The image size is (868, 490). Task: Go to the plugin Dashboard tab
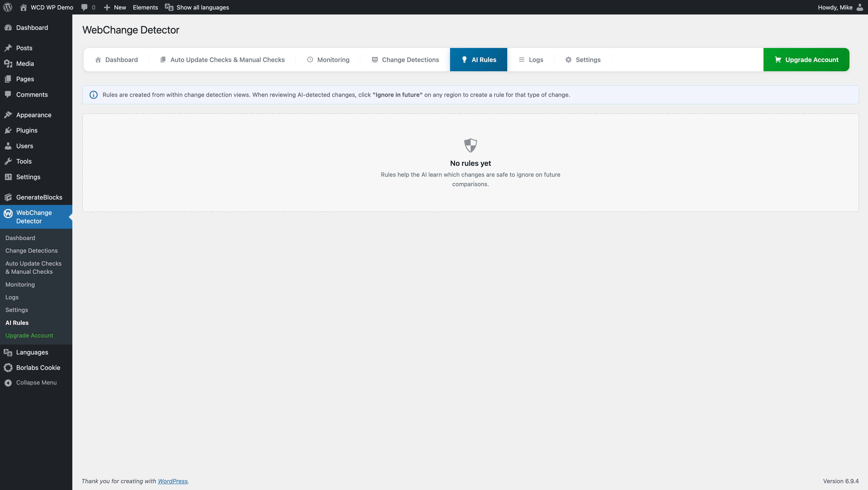[x=116, y=60]
